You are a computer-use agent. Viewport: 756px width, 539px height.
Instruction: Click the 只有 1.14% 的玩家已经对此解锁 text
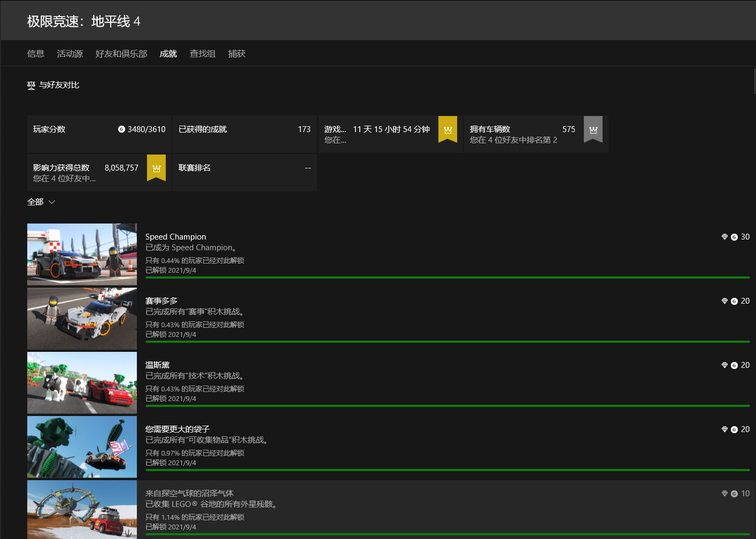point(195,517)
